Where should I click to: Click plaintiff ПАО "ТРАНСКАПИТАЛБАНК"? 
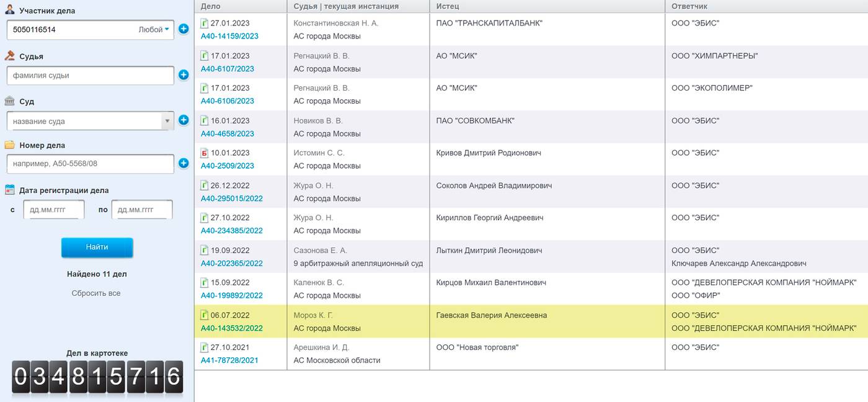(489, 23)
